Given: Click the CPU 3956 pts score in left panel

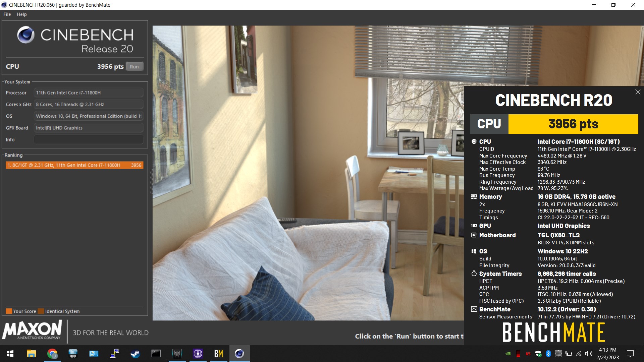Looking at the screenshot, I should click(110, 66).
